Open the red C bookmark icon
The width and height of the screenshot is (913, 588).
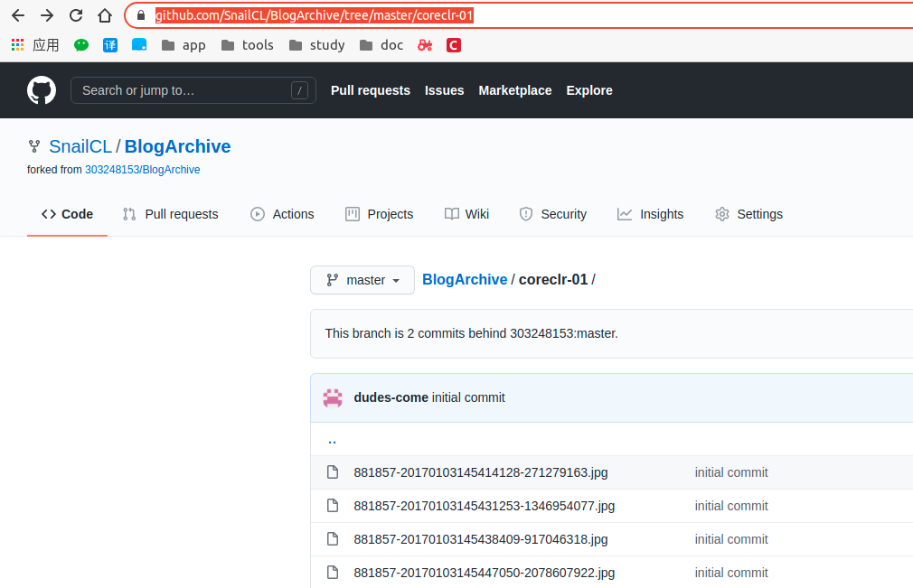[x=454, y=45]
